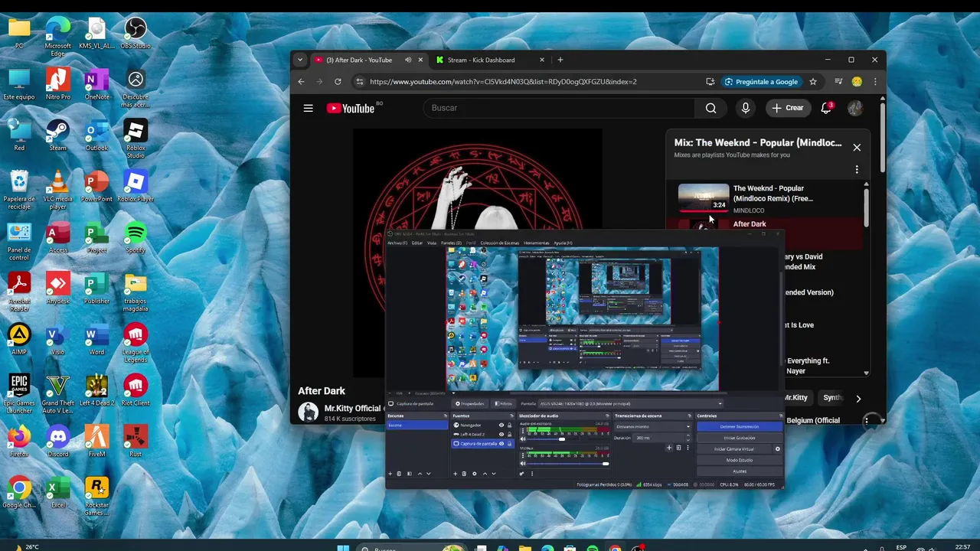Screen dimensions: 980x551
Task: Launch Roblox Studio from desktop
Action: click(136, 139)
